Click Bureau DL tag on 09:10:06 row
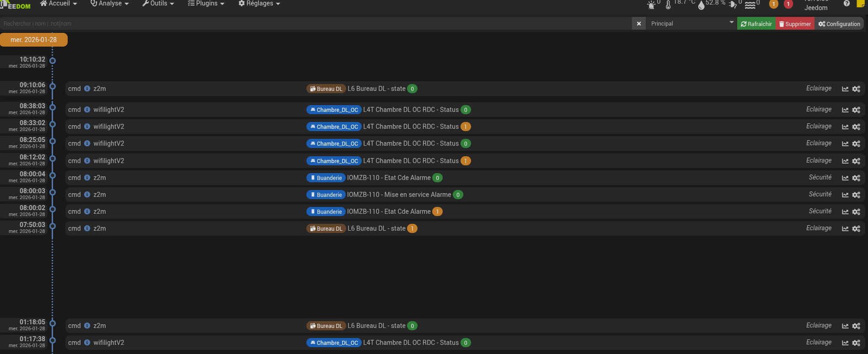 pyautogui.click(x=326, y=89)
